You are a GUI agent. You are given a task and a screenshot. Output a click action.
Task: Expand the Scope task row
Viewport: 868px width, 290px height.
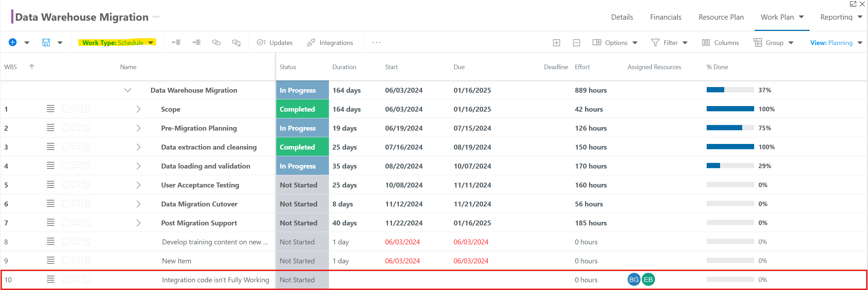click(x=138, y=109)
